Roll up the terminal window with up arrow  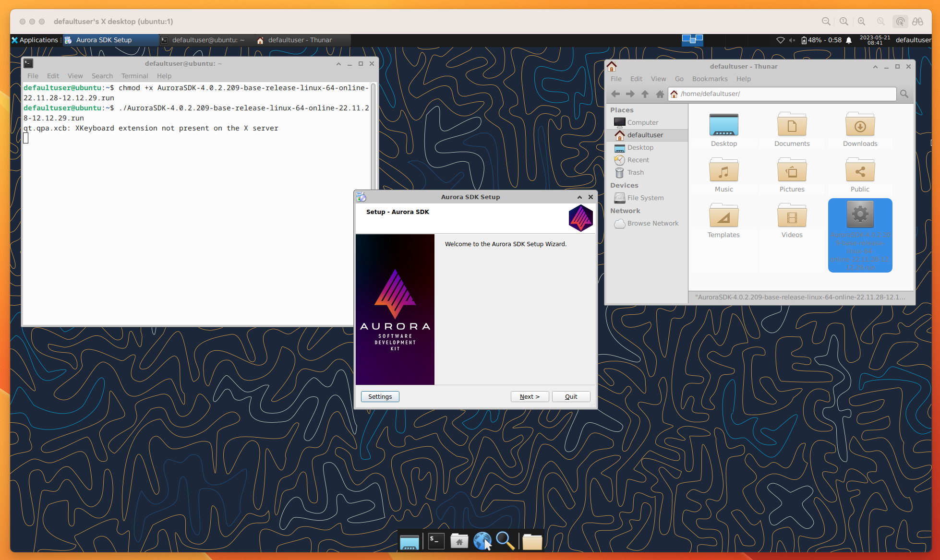pos(338,64)
